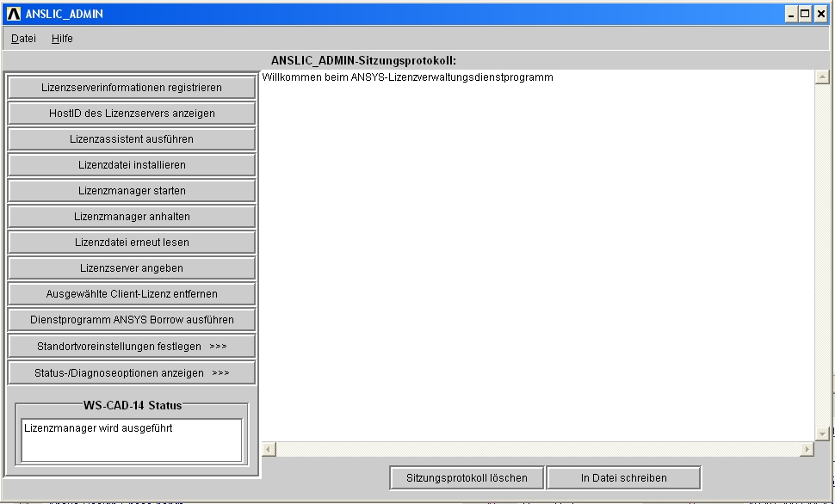Minimize the ANSLIC_ADMIN window
The width and height of the screenshot is (835, 504).
pyautogui.click(x=791, y=15)
